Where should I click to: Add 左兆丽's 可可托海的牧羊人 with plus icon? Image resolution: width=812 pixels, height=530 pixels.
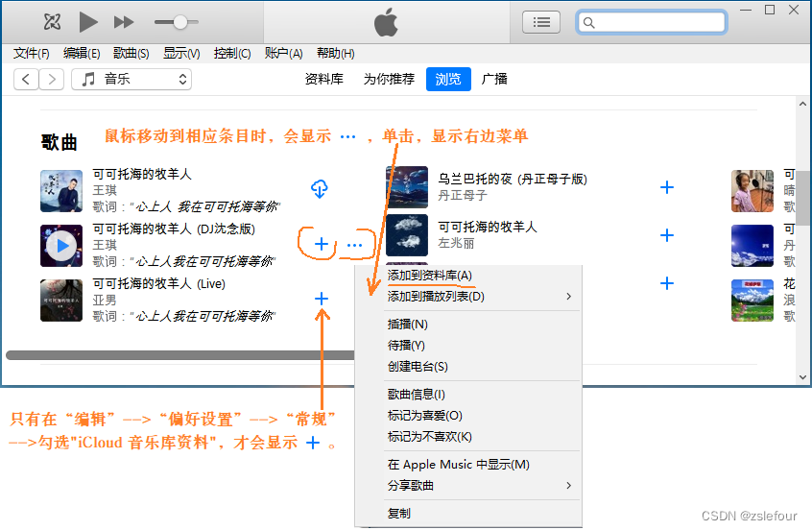point(667,235)
